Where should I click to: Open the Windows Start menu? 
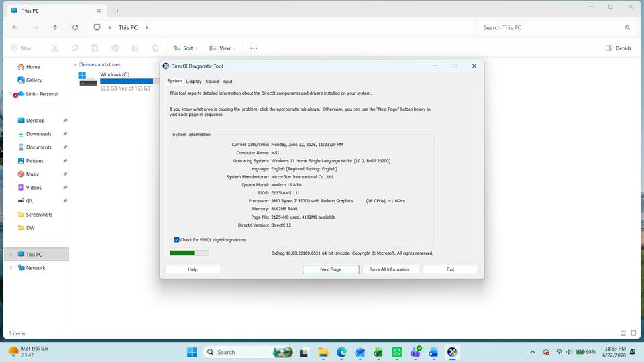point(192,352)
